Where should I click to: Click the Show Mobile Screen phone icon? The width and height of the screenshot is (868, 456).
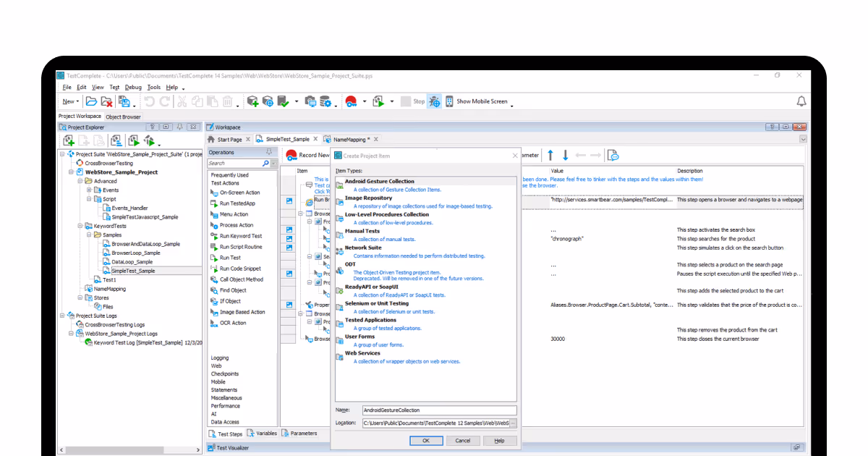pos(449,101)
